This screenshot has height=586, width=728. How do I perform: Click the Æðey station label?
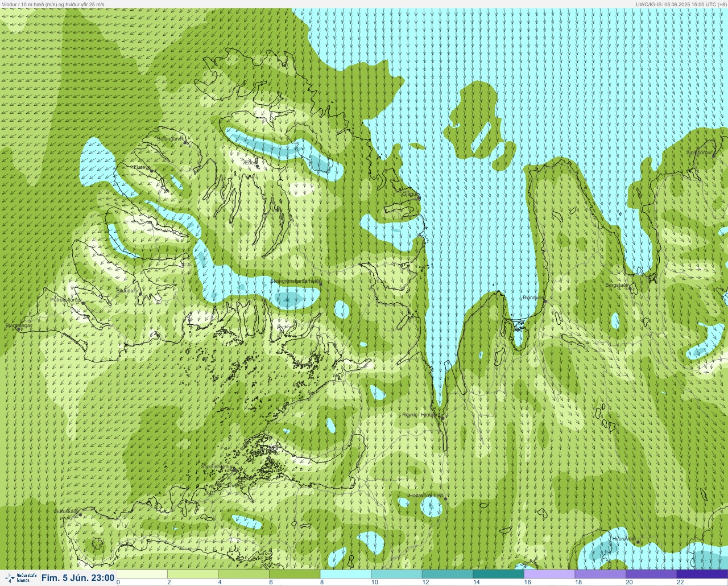click(x=250, y=163)
